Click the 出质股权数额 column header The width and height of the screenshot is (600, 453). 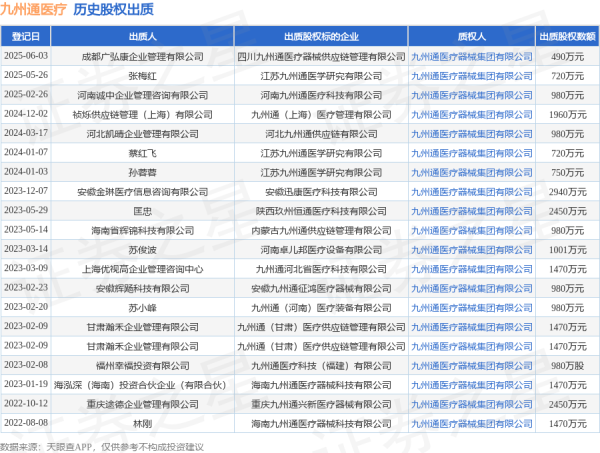coord(567,35)
